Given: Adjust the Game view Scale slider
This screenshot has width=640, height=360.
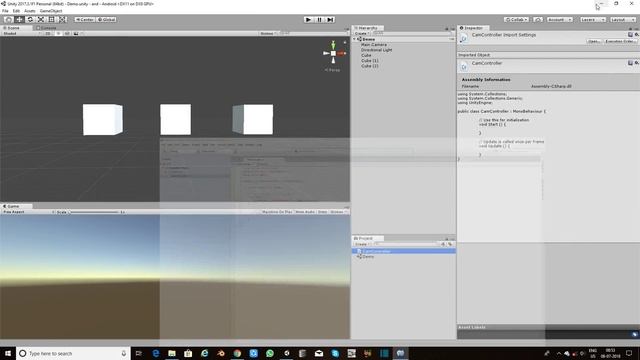Looking at the screenshot, I should tap(94, 212).
